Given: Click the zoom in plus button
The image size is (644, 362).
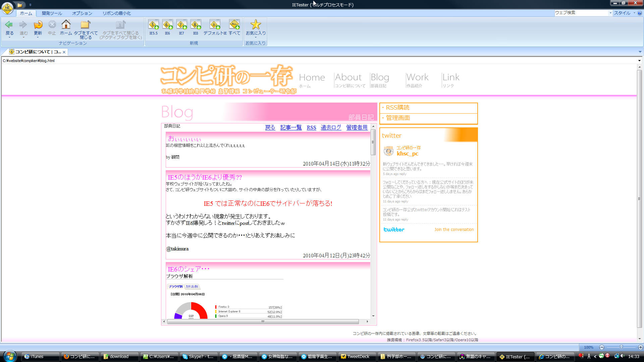Looking at the screenshot, I should point(640,347).
